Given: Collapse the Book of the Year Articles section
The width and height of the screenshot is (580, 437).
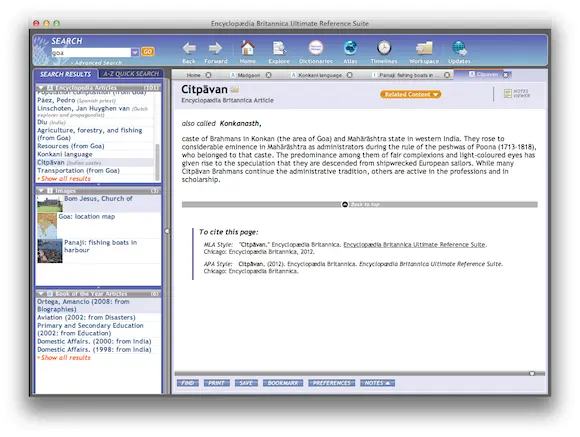Looking at the screenshot, I should coord(41,294).
